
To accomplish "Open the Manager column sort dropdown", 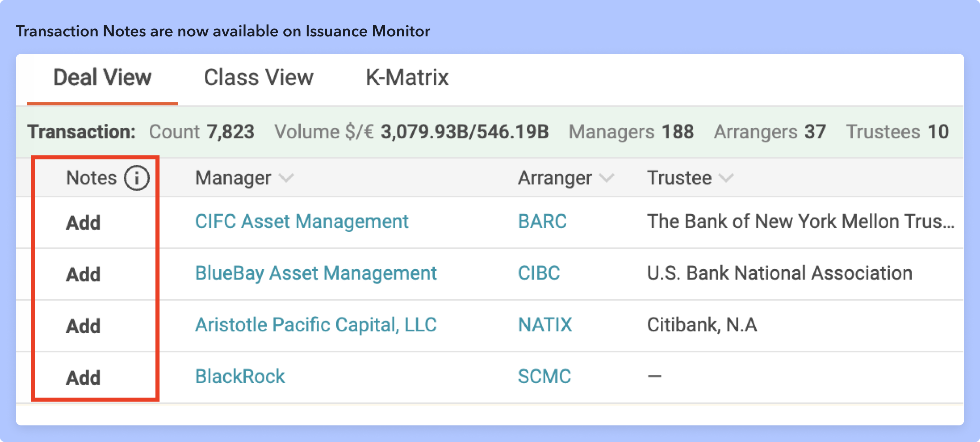I will (x=286, y=178).
